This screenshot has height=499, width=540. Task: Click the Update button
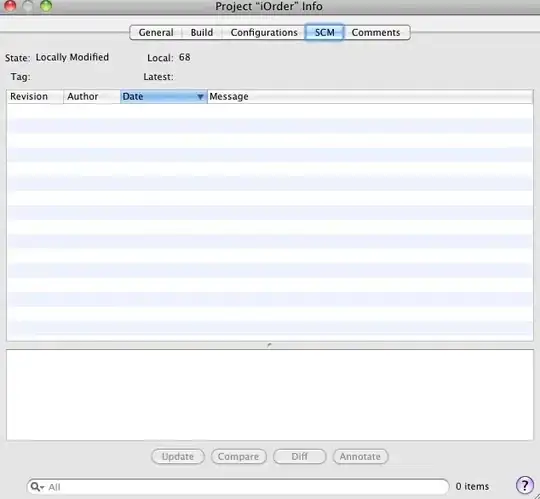(x=178, y=457)
